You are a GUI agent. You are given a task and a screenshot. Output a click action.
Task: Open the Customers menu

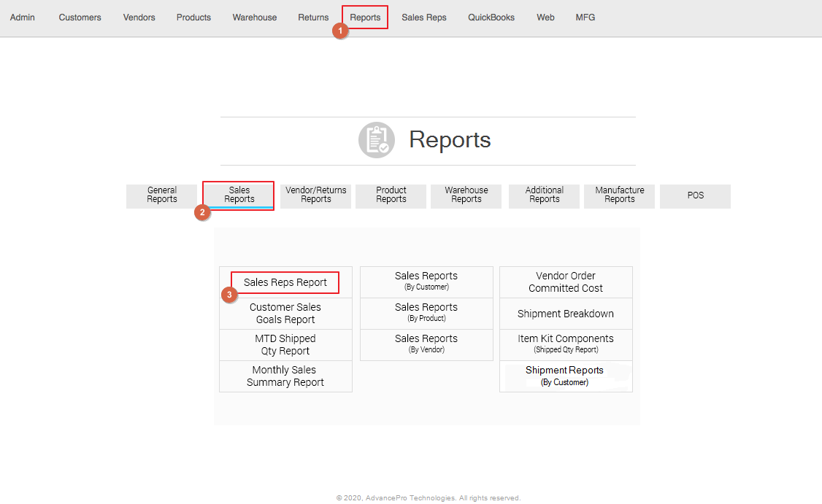(x=80, y=18)
